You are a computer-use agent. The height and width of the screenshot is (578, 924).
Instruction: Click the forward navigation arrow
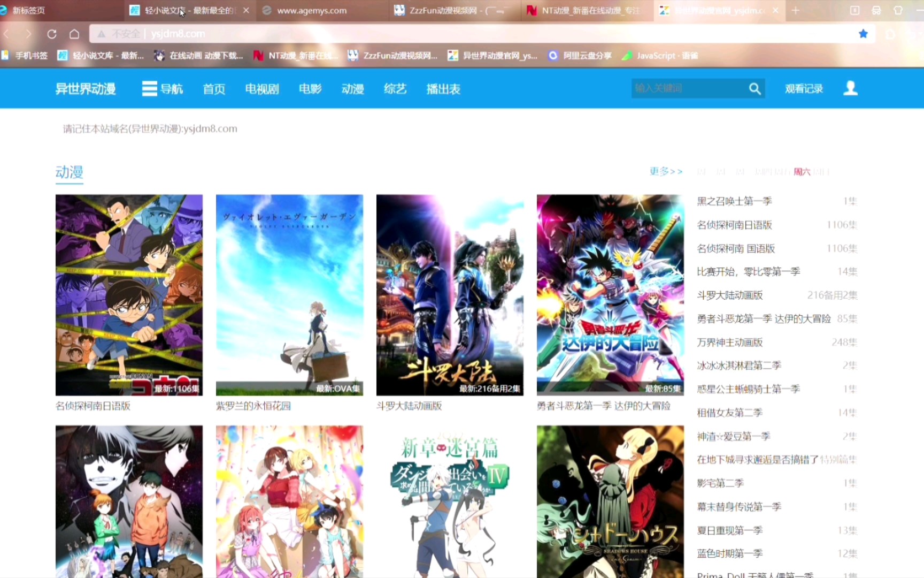pos(28,34)
